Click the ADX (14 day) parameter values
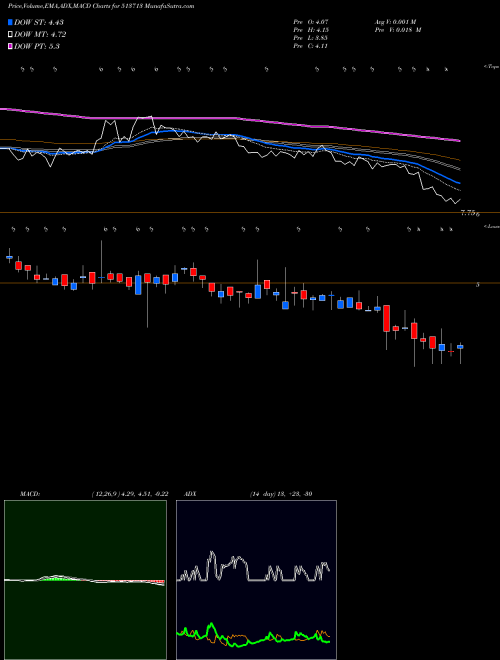The height and width of the screenshot is (660, 500). point(280,494)
